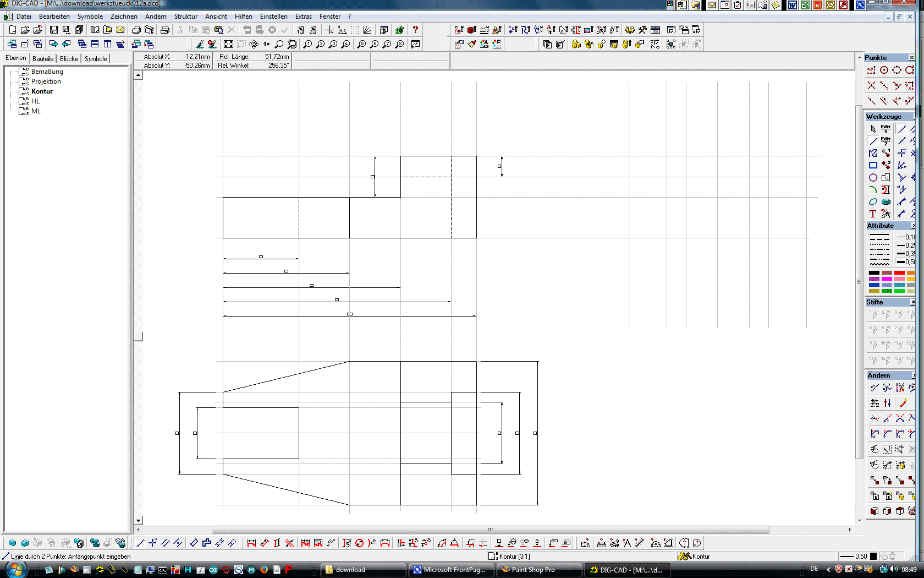
Task: Close the Stifte panel
Action: (x=912, y=302)
